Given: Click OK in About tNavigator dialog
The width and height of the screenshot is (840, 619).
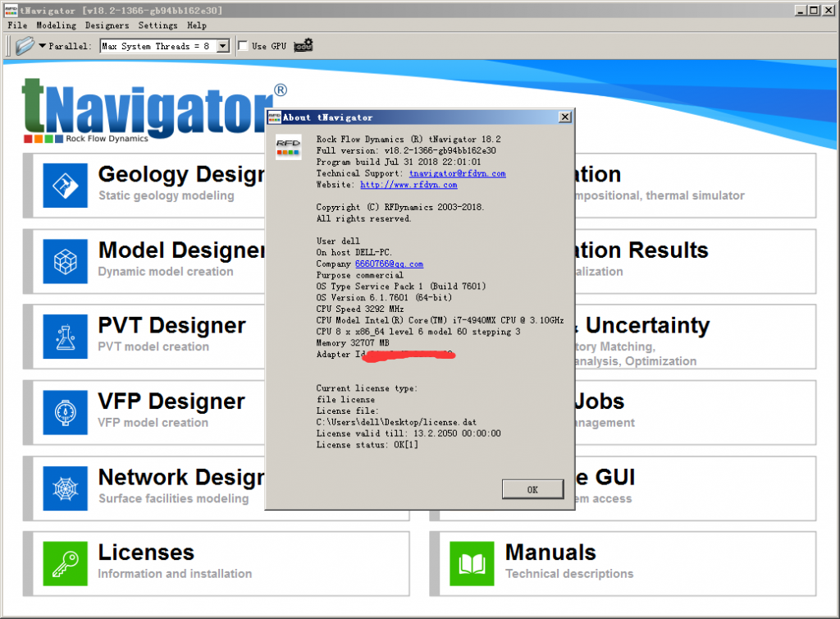Looking at the screenshot, I should (x=532, y=489).
